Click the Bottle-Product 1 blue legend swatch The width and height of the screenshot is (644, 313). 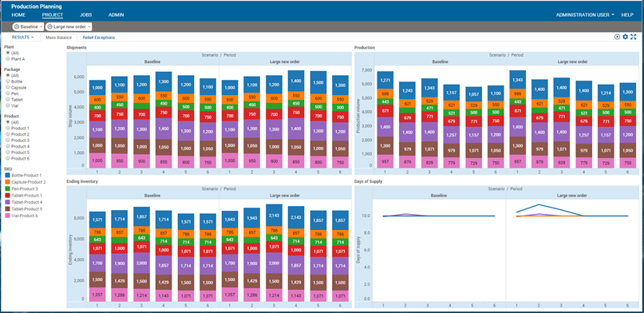pyautogui.click(x=7, y=176)
